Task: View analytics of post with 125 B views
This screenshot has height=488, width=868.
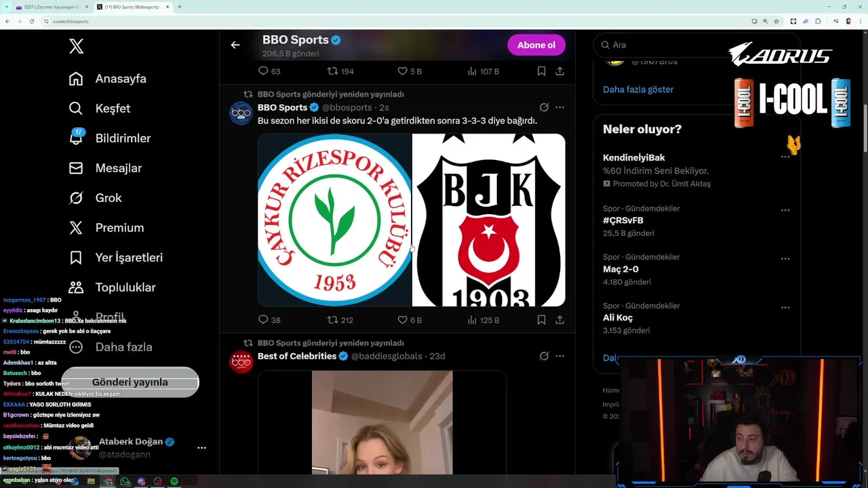Action: click(484, 320)
